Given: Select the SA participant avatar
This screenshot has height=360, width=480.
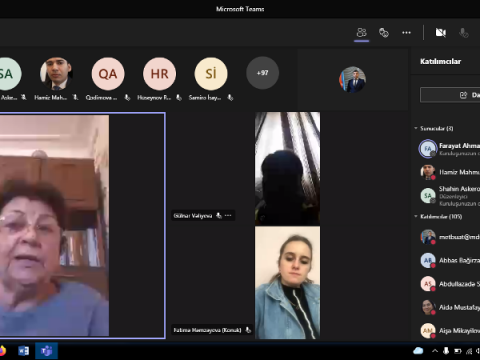Looking at the screenshot, I should coord(7,74).
